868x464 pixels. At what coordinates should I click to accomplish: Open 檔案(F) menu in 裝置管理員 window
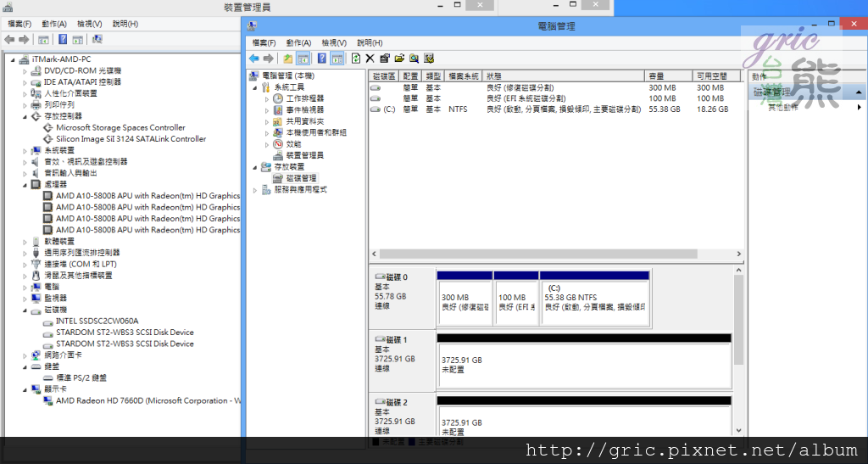19,24
